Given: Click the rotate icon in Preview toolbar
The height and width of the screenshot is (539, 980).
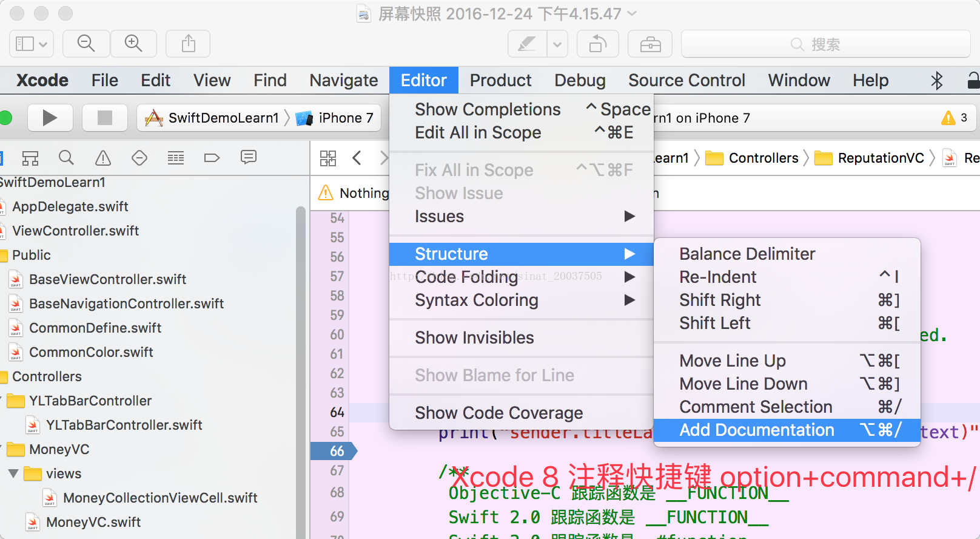Looking at the screenshot, I should point(598,44).
